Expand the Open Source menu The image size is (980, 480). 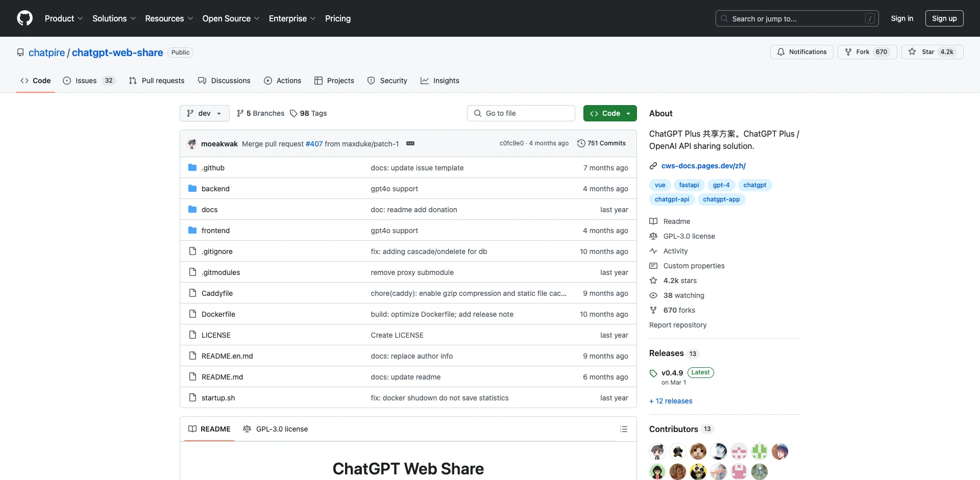pos(231,18)
